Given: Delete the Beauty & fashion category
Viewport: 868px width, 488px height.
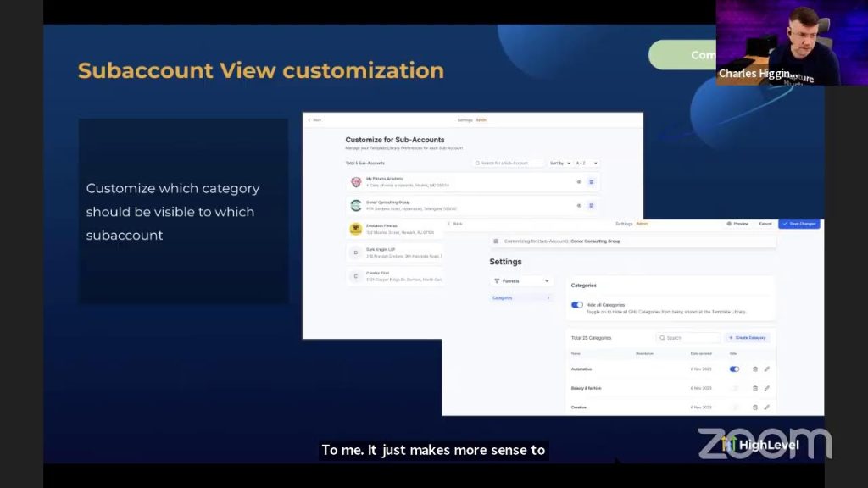Looking at the screenshot, I should point(755,388).
